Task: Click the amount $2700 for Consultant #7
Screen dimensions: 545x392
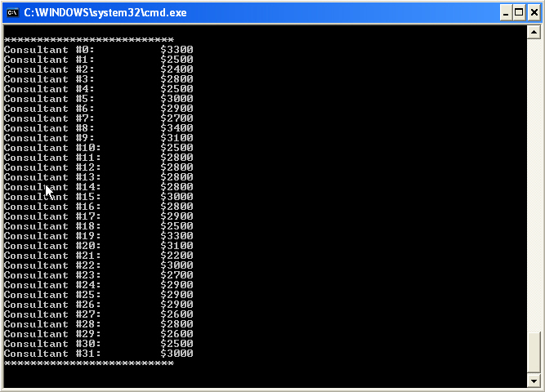Action: (x=176, y=118)
